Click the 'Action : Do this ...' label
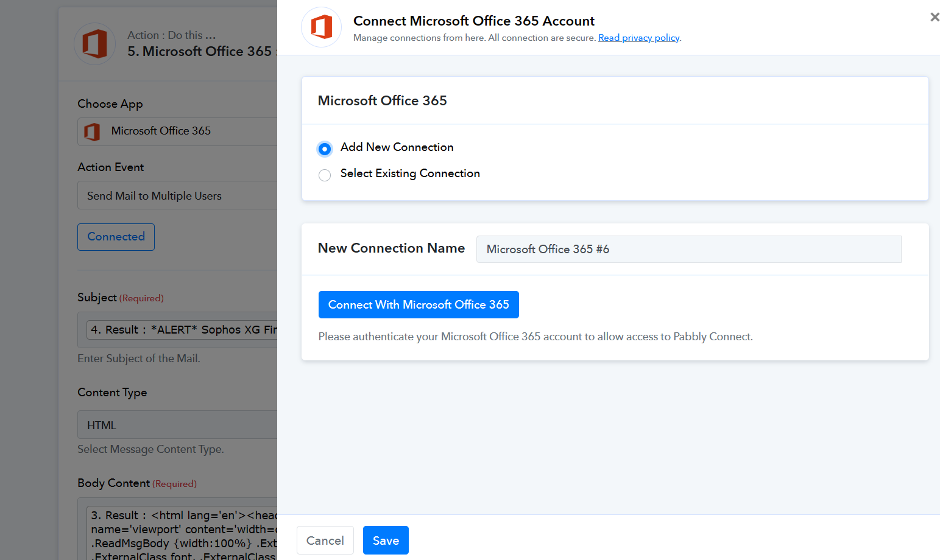Screen dimensions: 940x560 [x=172, y=35]
